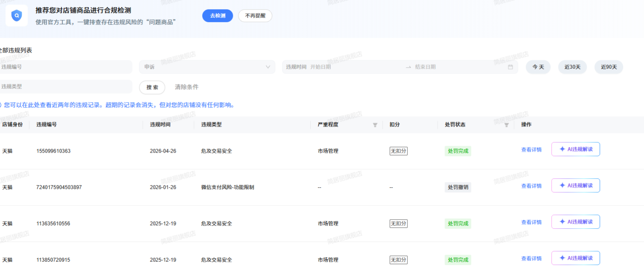Click AI违规解读 for violation 155099610363
The height and width of the screenshot is (274, 644).
(576, 149)
